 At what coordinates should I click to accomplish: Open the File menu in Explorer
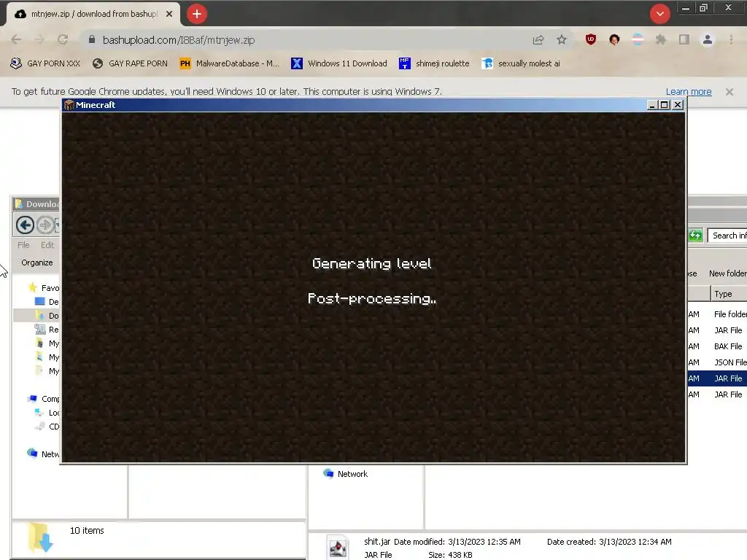click(23, 245)
